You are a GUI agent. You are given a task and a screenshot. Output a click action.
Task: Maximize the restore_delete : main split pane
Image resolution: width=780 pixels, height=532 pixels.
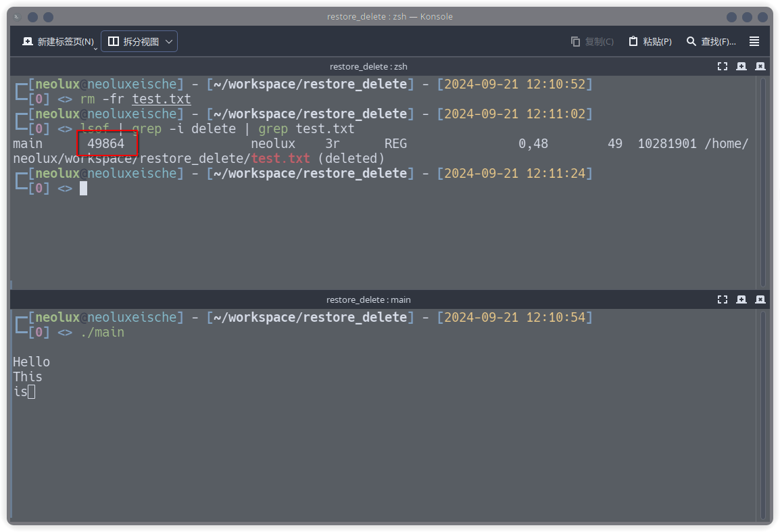[723, 299]
